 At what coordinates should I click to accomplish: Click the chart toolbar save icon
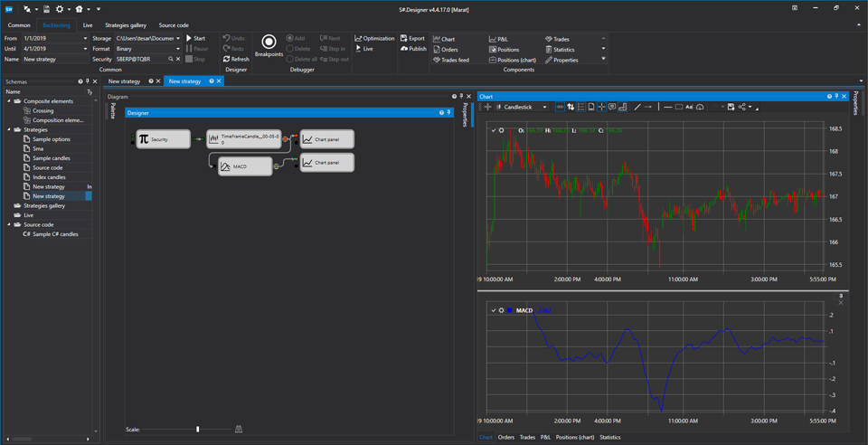(731, 107)
